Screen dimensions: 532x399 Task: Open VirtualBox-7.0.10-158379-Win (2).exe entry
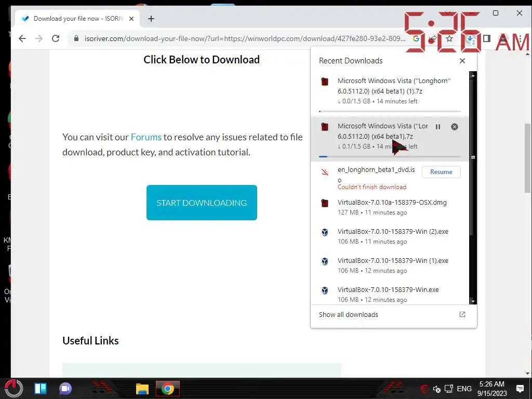pyautogui.click(x=390, y=236)
